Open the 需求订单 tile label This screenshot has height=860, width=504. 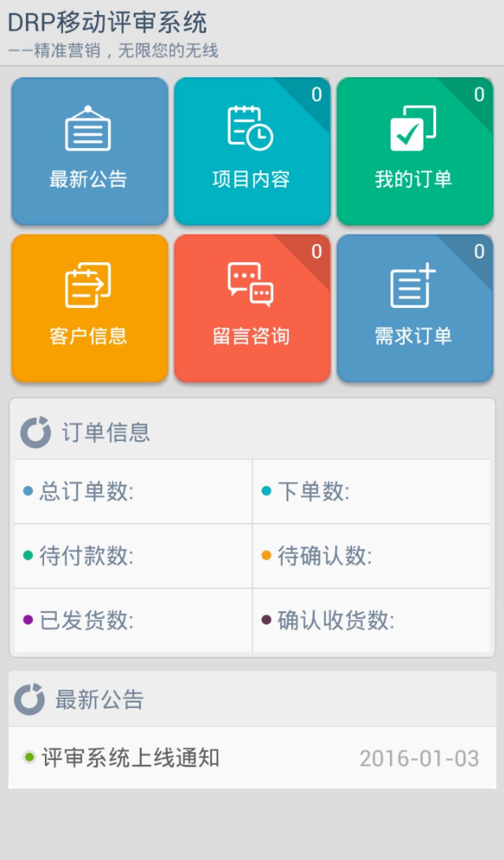pyautogui.click(x=413, y=336)
